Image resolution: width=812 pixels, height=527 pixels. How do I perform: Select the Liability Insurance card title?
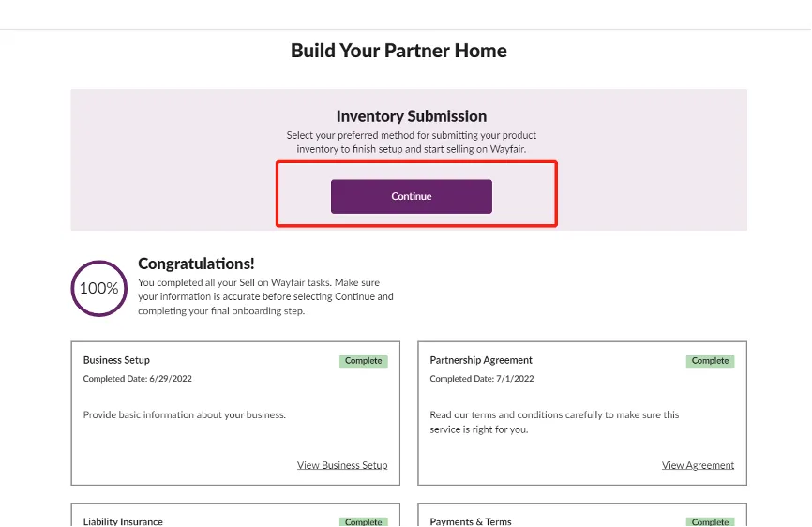(x=123, y=521)
